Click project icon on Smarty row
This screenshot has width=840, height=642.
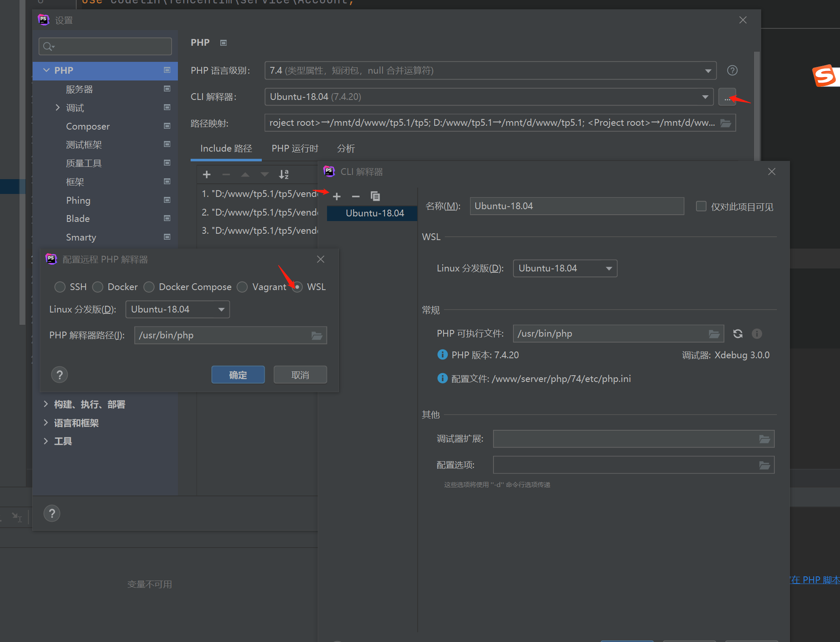tap(167, 237)
